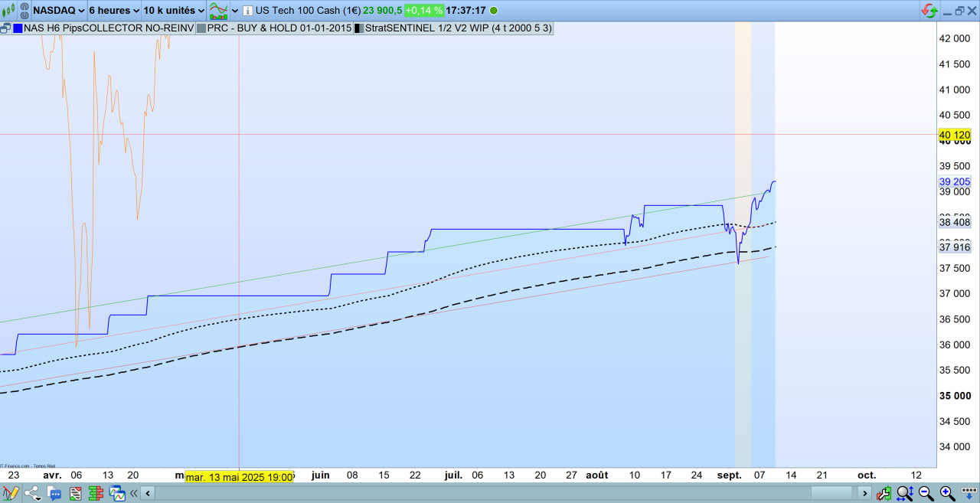980x503 pixels.
Task: Click the 'juin' label on time axis
Action: (320, 475)
